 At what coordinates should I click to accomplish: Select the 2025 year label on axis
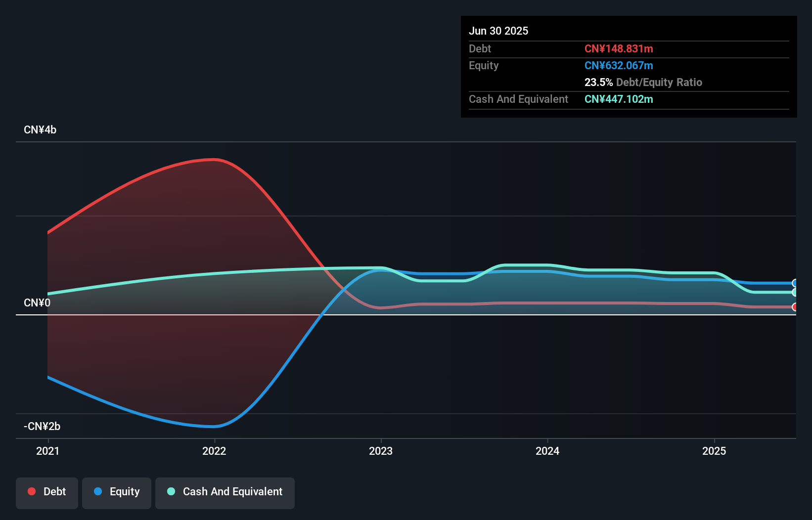tap(715, 451)
